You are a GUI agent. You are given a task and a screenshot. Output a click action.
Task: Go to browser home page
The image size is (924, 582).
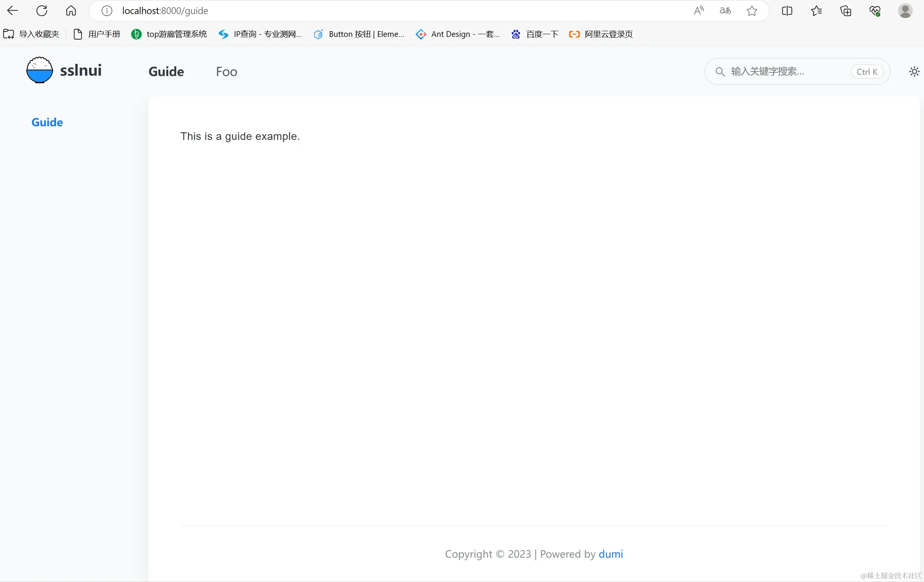tap(71, 11)
